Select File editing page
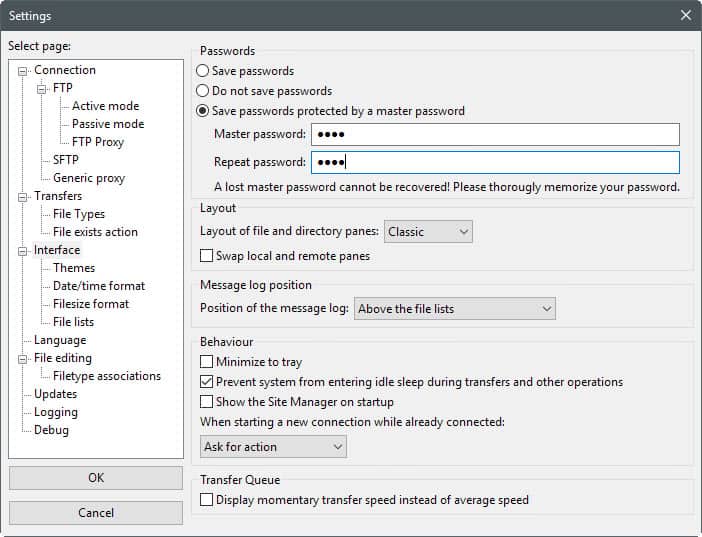Screen dimensions: 702x537 tap(63, 358)
